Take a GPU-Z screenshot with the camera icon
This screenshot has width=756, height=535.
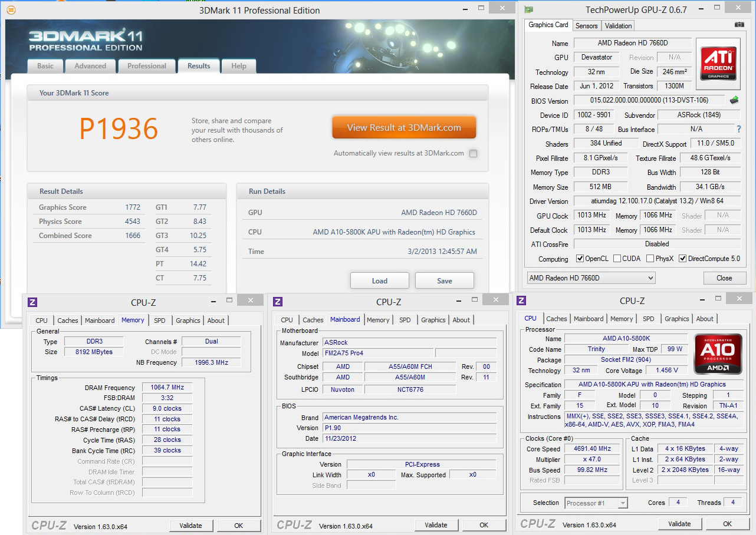739,25
